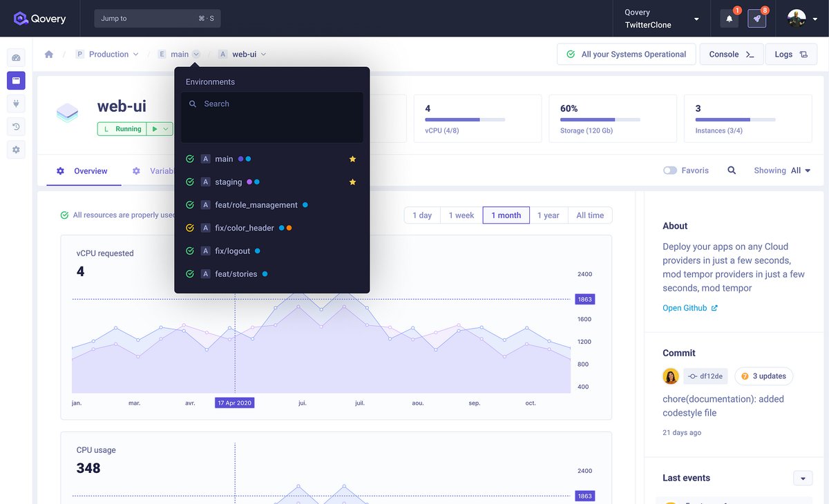Screen dimensions: 829x504
Task: Open the Logs button
Action: [x=791, y=55]
